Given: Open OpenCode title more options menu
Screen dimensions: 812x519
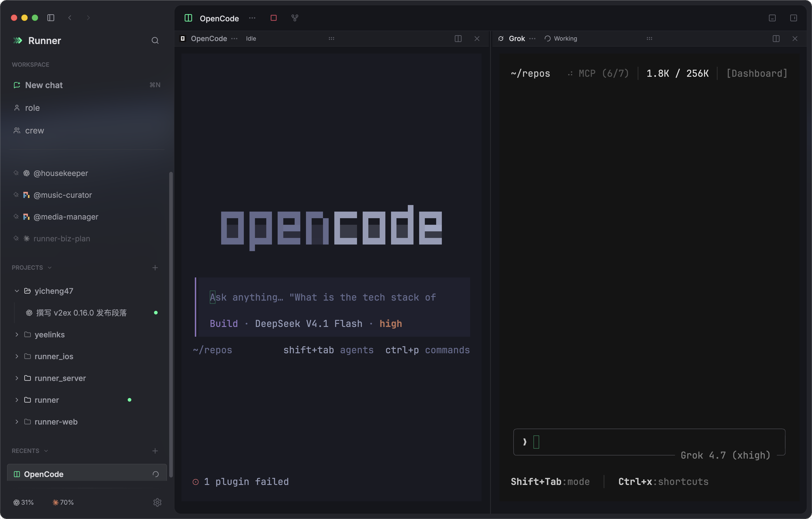Looking at the screenshot, I should pyautogui.click(x=252, y=18).
